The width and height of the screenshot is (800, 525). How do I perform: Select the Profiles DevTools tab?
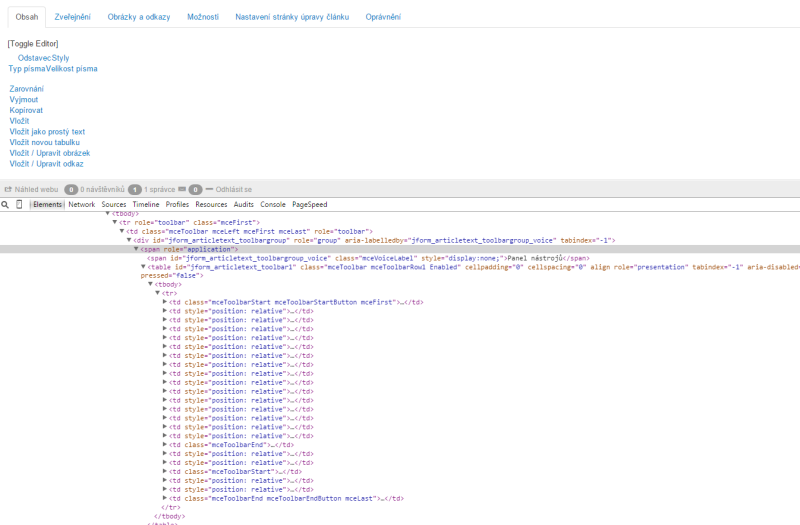click(x=177, y=205)
